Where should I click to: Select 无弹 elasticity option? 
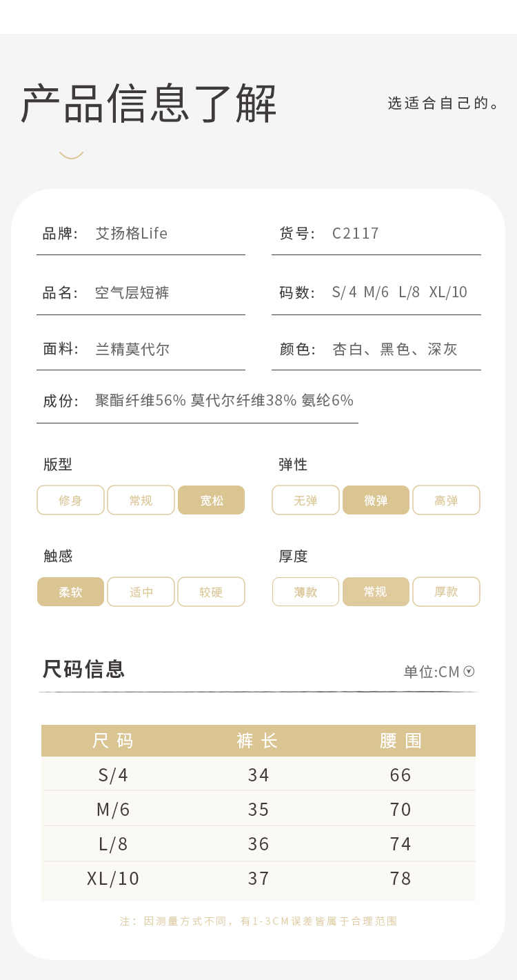point(306,500)
